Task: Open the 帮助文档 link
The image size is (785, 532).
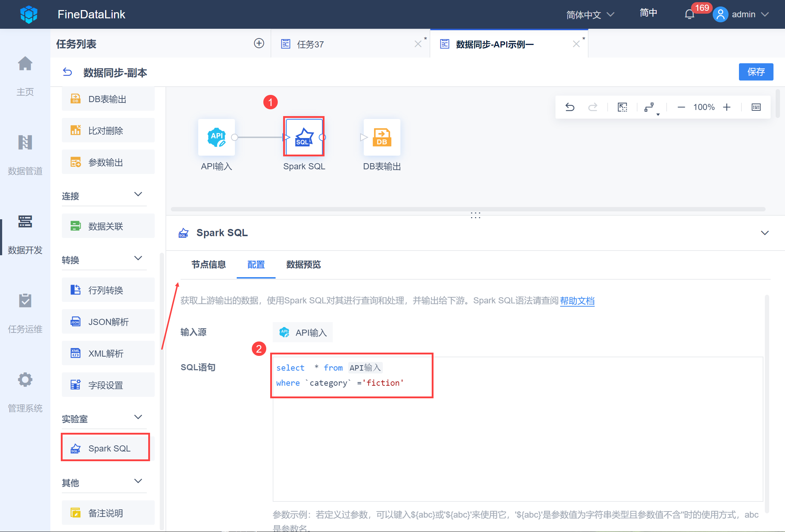Action: (x=577, y=301)
